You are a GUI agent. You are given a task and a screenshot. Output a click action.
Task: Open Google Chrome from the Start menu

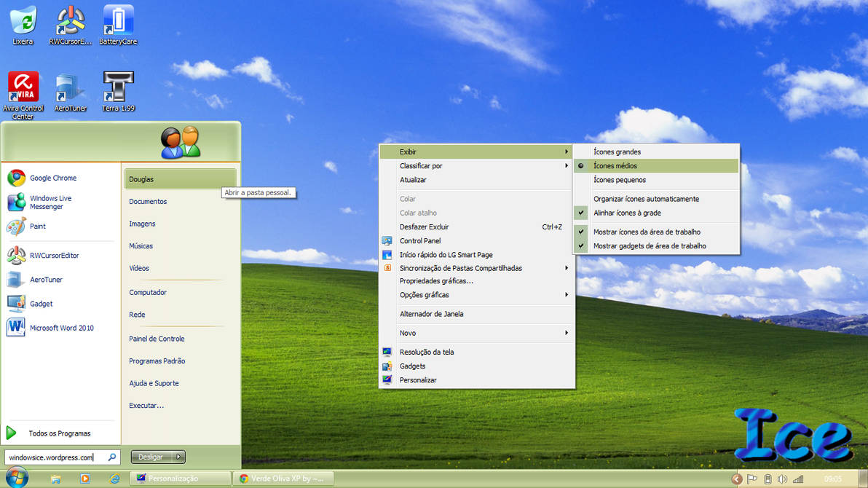[55, 177]
